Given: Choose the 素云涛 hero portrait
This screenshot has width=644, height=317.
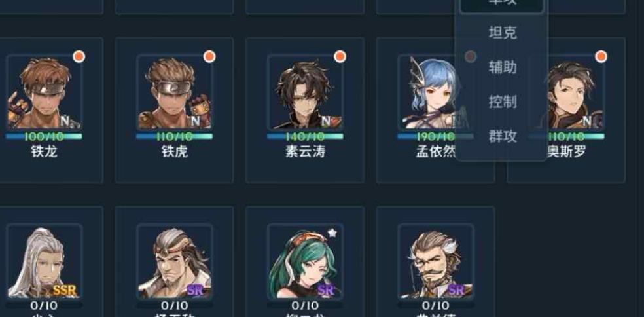Looking at the screenshot, I should [305, 92].
